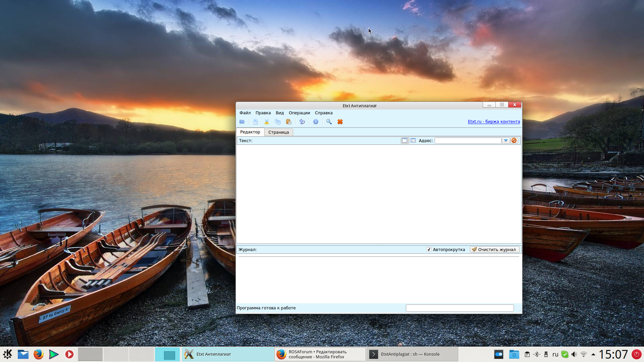Open settings via the gears icon
Image resolution: width=644 pixels, height=362 pixels.
pyautogui.click(x=302, y=122)
